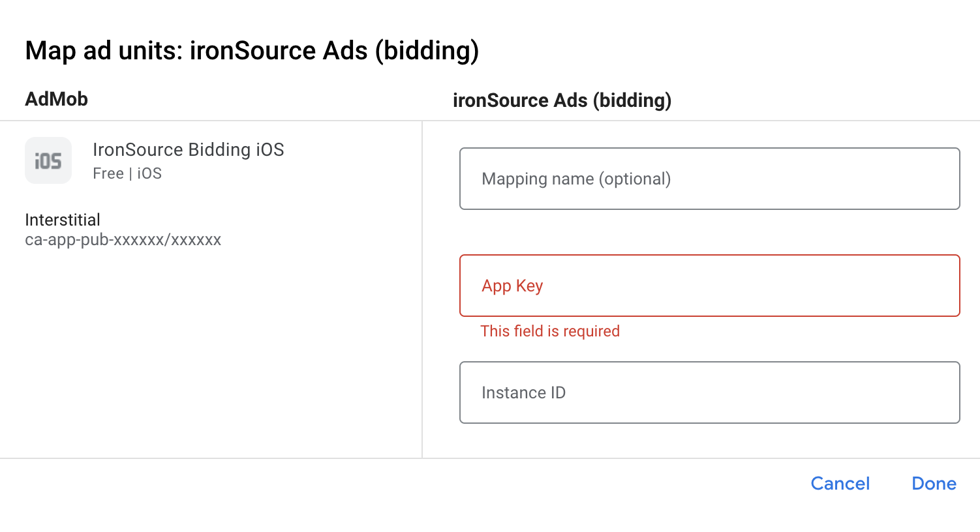Click the Free | iOS platform label

coord(127,173)
